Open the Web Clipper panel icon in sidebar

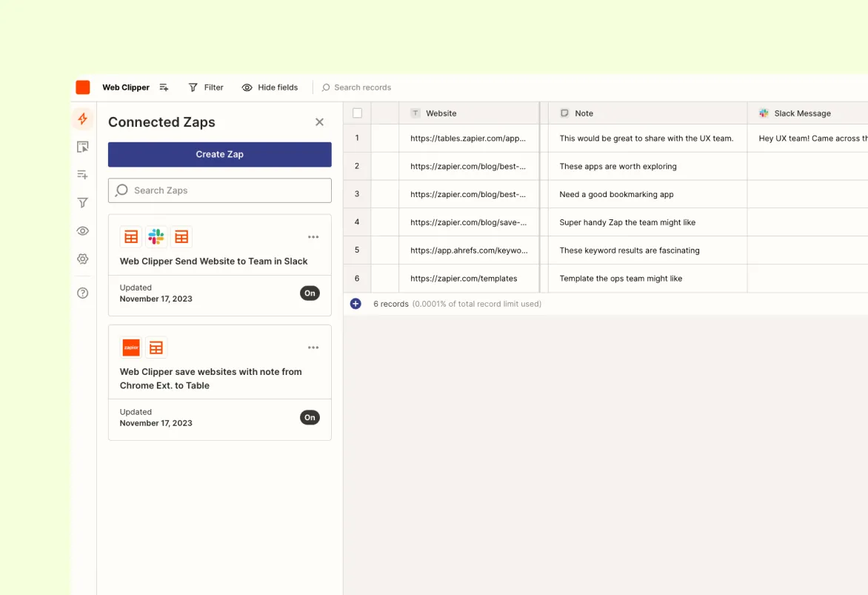point(83,147)
